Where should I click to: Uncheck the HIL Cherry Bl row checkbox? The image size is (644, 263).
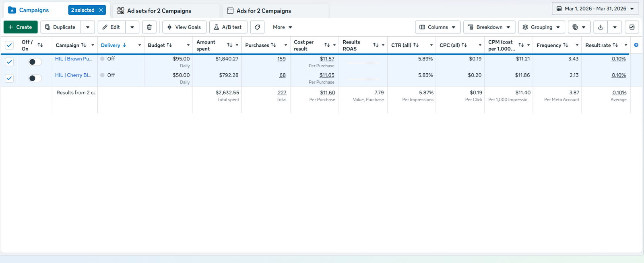[x=9, y=78]
